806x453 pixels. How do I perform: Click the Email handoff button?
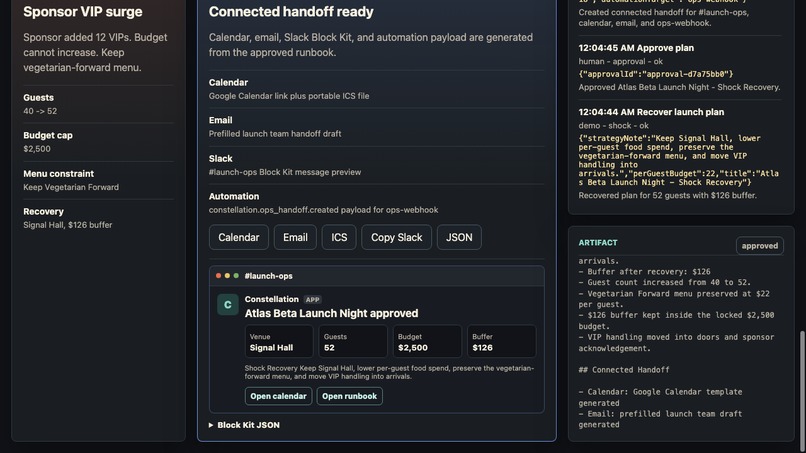coord(295,237)
